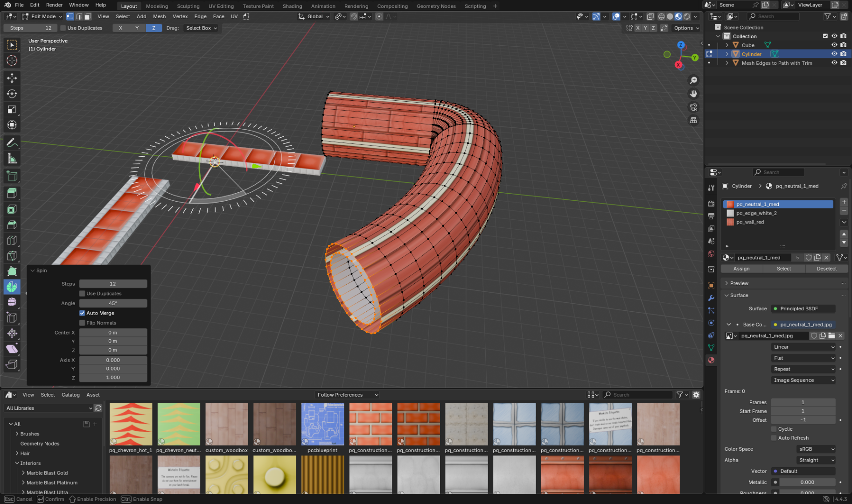Select the Rotate tool in the toolbar
The width and height of the screenshot is (852, 504).
tap(12, 94)
